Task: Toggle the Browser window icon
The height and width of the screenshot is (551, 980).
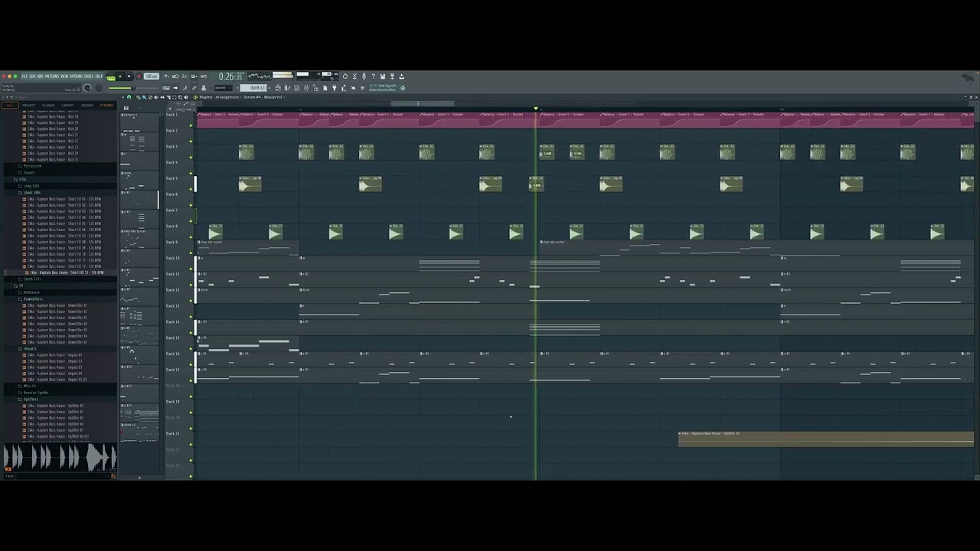Action: pyautogui.click(x=315, y=88)
